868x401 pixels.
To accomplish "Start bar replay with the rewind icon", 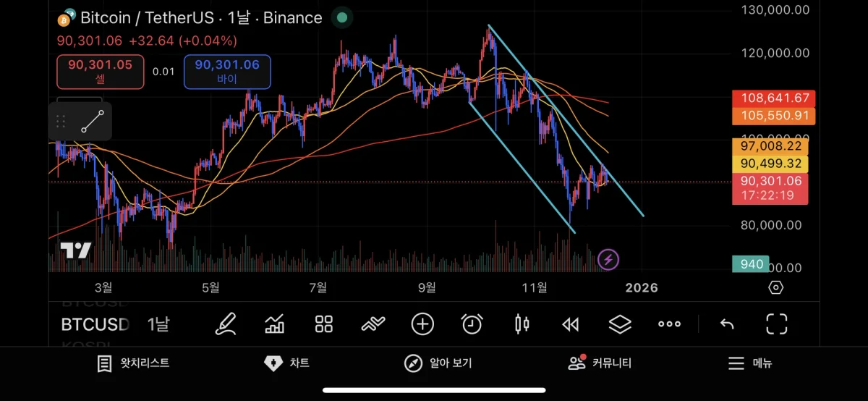I will point(571,324).
